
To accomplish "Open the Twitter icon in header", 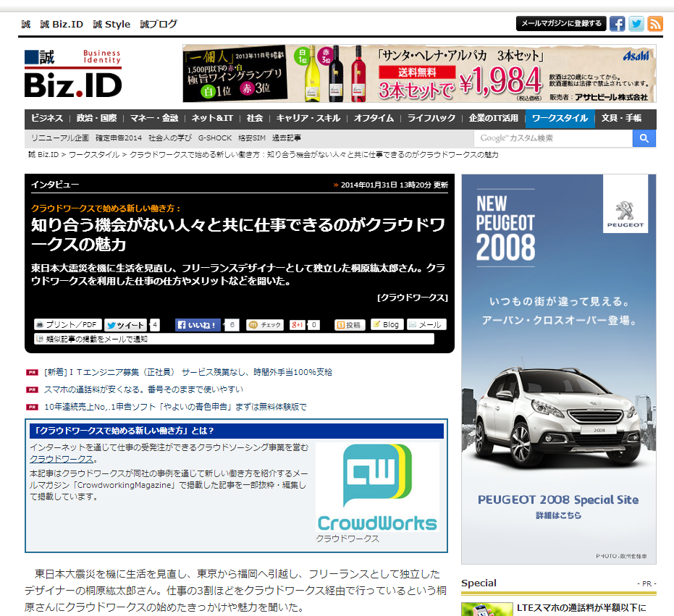I will (x=636, y=24).
